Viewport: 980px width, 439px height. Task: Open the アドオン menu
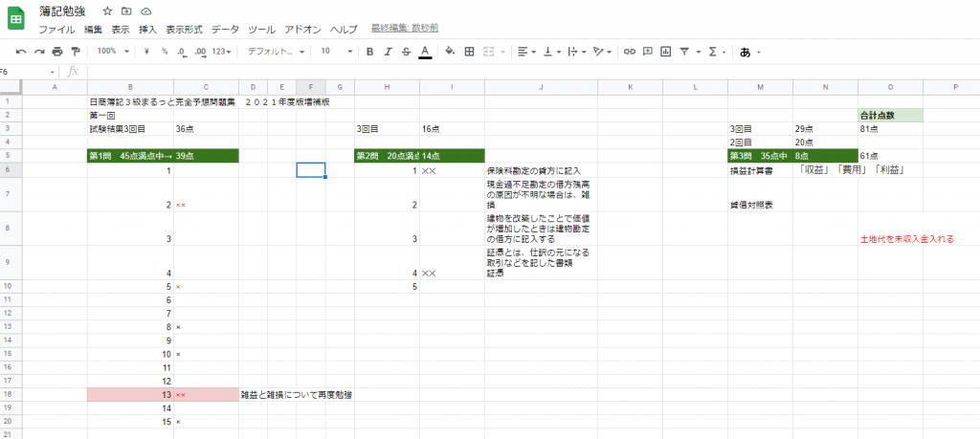click(x=302, y=29)
